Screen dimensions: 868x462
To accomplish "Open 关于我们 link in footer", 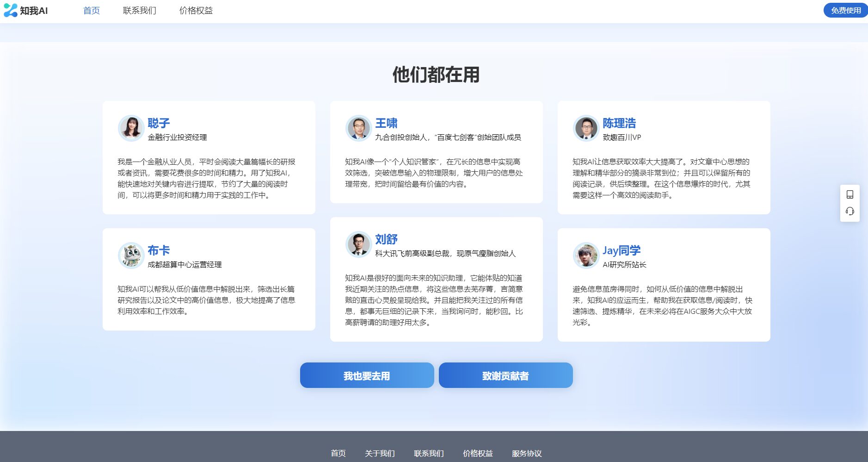I will (380, 453).
